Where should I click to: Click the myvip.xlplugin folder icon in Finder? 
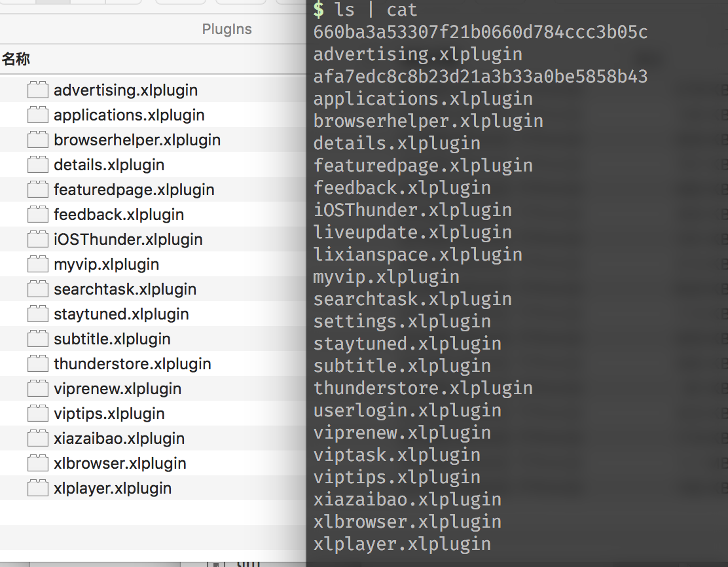[38, 265]
